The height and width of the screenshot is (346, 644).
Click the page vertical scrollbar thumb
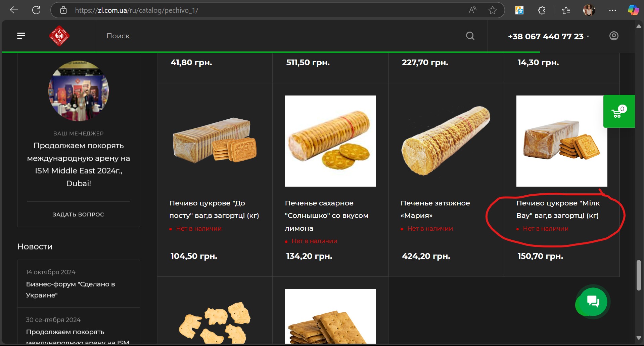click(x=639, y=275)
